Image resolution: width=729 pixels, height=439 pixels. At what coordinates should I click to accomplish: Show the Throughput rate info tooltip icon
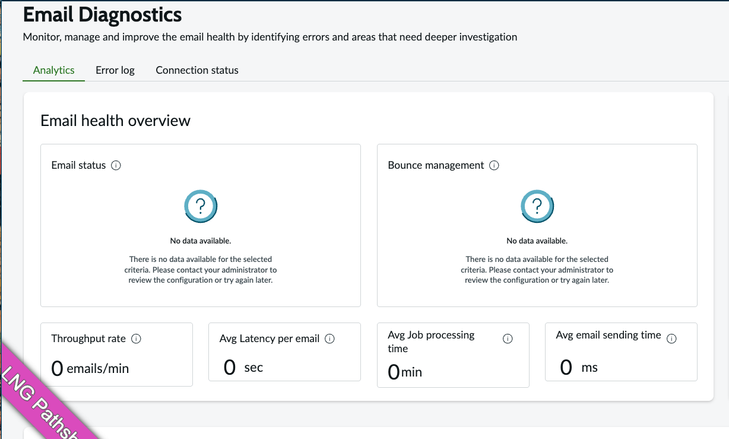click(x=136, y=339)
